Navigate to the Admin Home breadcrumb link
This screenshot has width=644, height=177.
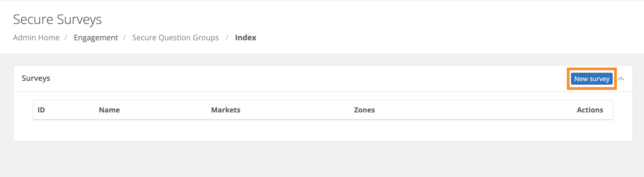point(36,38)
